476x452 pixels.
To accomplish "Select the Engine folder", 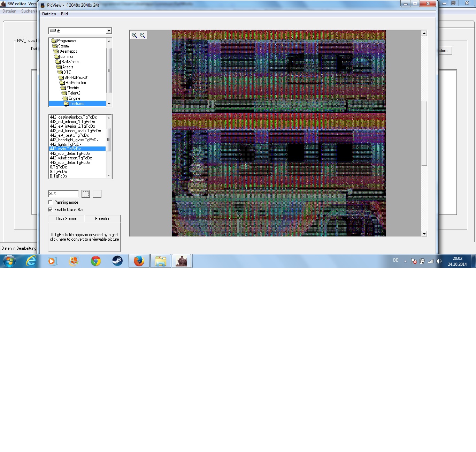I will (x=74, y=98).
